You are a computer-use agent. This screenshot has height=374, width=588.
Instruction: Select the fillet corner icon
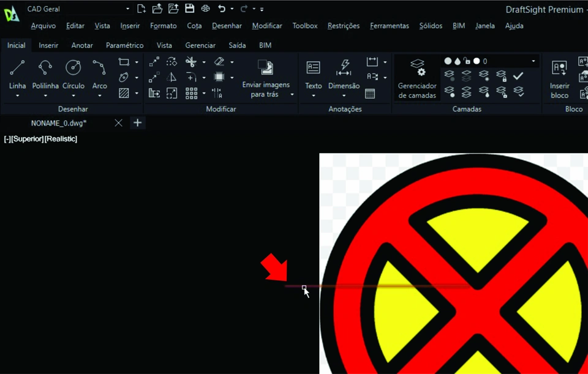tap(191, 77)
